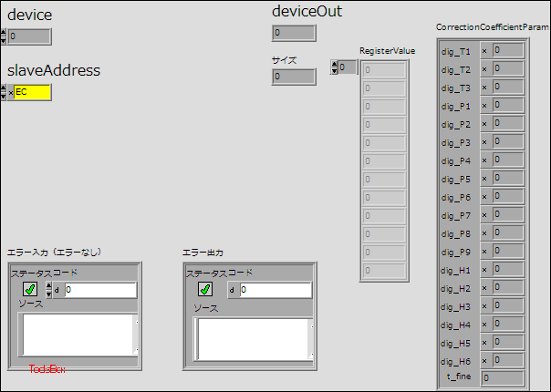
Task: Click the エラー出力 ソース scrollbar
Action: click(x=311, y=339)
